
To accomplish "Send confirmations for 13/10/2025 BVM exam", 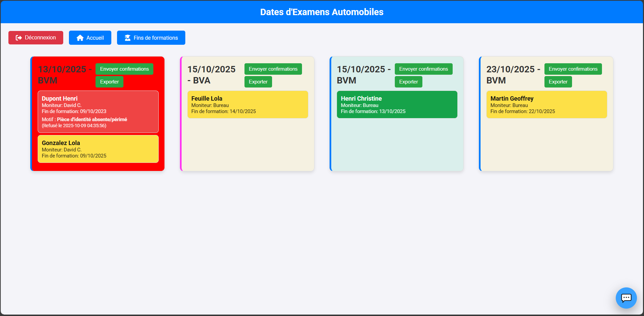I will (124, 69).
